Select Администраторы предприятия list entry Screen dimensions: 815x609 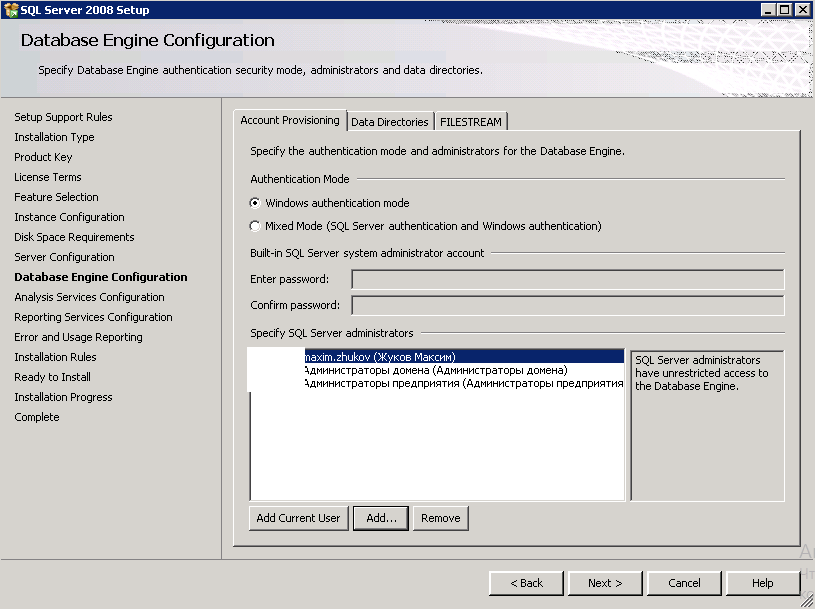click(x=463, y=383)
